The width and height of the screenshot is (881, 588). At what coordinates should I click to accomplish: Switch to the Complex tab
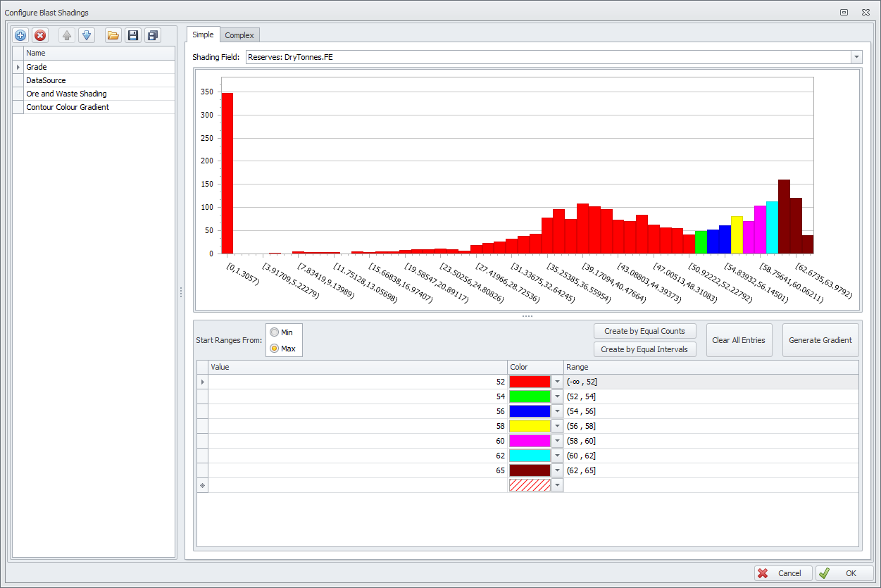point(239,35)
